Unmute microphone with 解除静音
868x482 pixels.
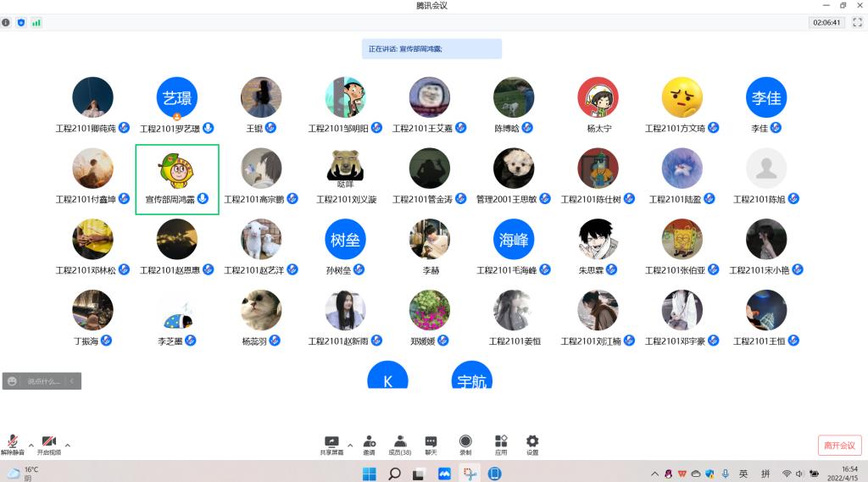[13, 445]
